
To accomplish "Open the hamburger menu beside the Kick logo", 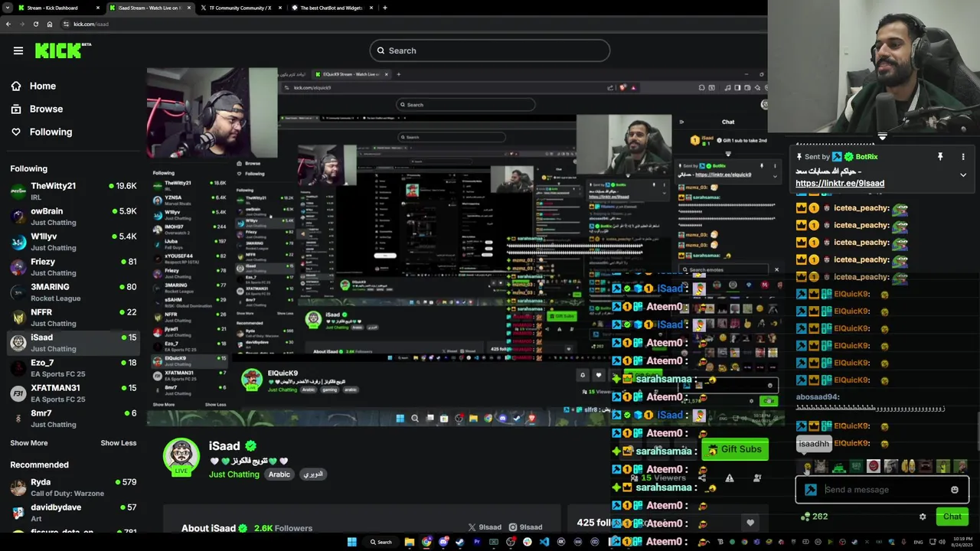I will point(18,51).
